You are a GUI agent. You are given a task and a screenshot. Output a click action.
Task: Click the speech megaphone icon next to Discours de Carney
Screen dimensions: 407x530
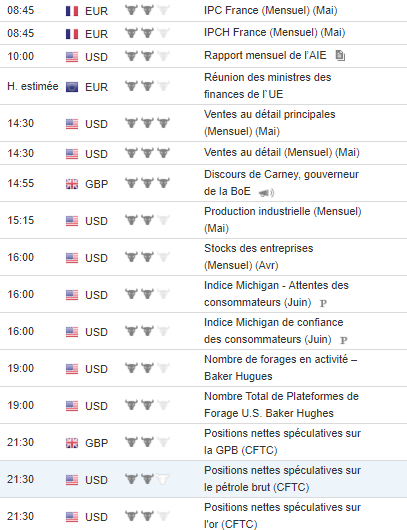point(266,193)
